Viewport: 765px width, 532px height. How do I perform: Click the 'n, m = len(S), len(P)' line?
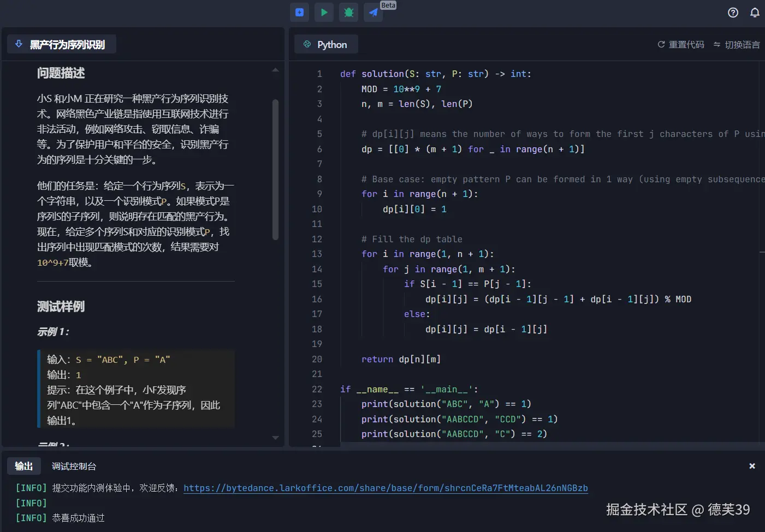click(x=417, y=104)
